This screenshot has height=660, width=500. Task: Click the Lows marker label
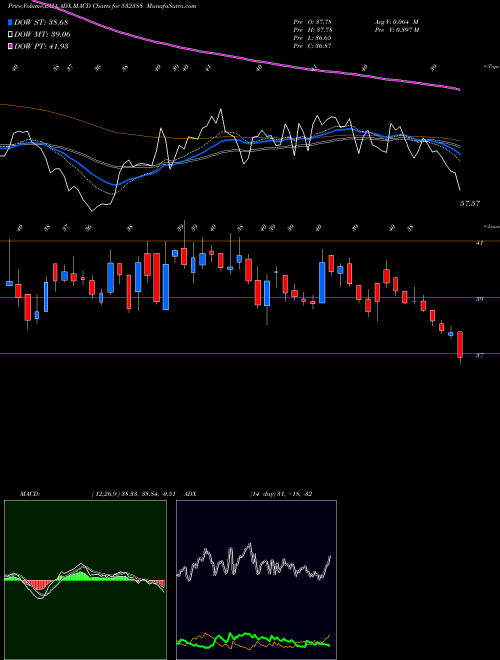[x=491, y=226]
